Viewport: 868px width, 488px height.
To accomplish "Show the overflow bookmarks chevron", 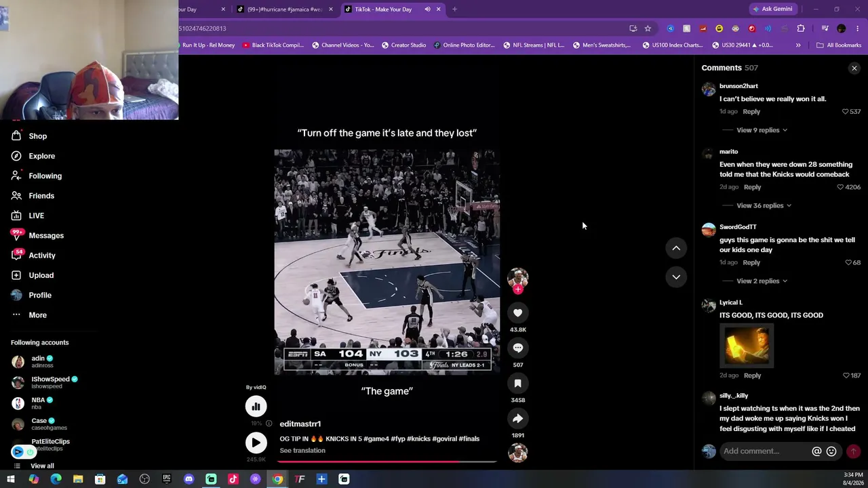I will pos(798,45).
